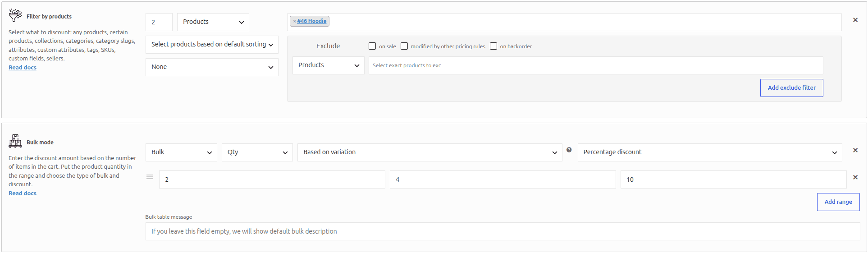
Task: Toggle the on backorder exclusion checkbox
Action: (493, 46)
